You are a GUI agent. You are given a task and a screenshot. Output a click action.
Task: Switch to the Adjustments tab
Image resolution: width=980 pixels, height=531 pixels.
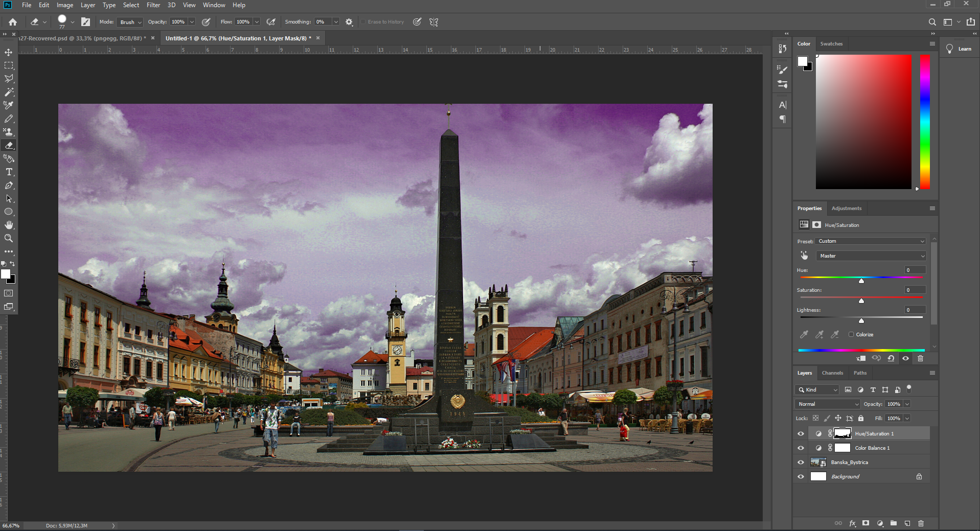point(847,208)
